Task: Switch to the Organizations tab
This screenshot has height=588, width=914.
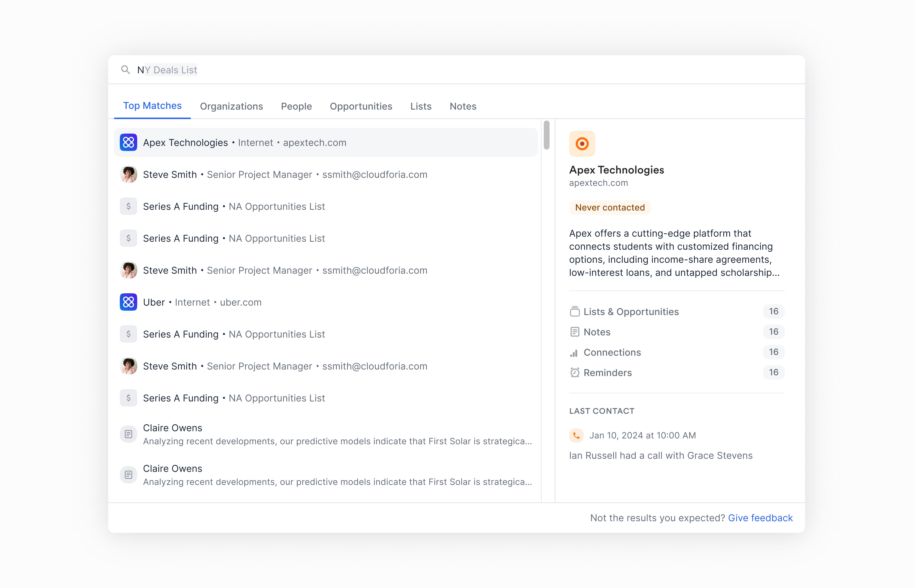Action: pos(231,106)
